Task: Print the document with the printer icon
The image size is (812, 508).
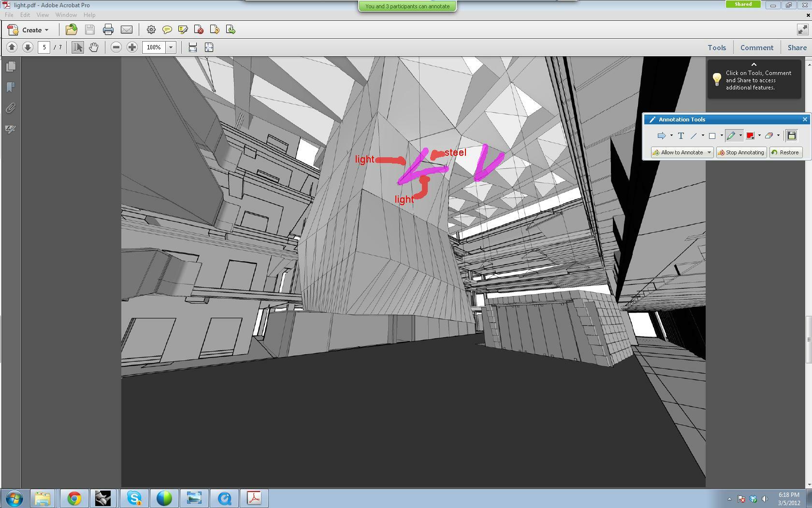Action: pyautogui.click(x=108, y=30)
